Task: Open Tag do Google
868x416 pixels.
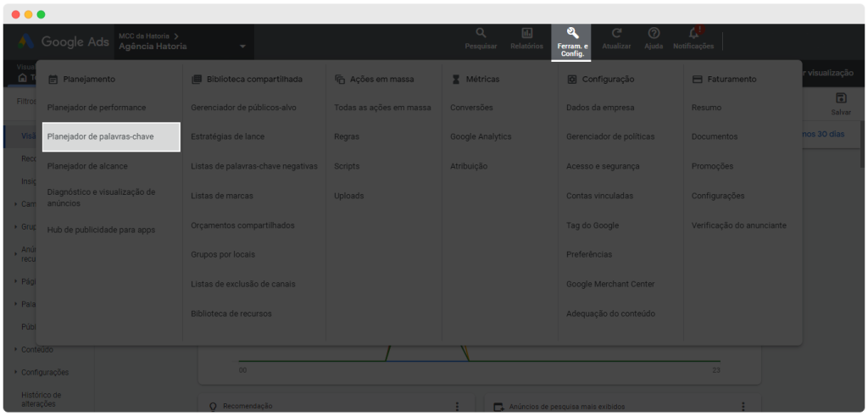Action: click(593, 225)
